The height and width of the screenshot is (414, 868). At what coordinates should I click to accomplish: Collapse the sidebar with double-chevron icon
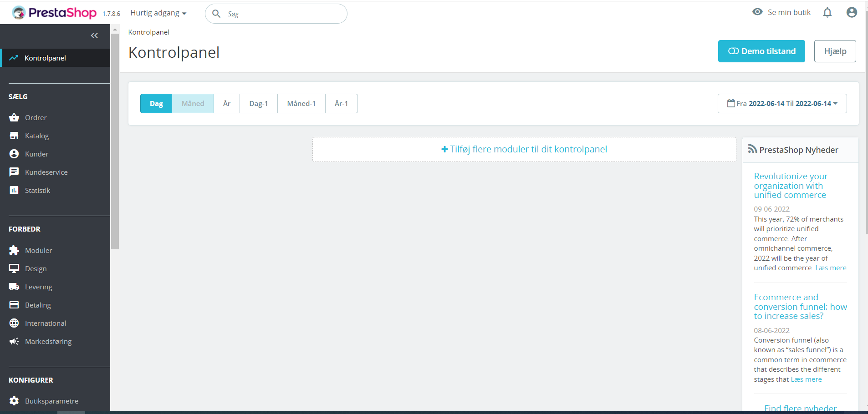coord(94,35)
